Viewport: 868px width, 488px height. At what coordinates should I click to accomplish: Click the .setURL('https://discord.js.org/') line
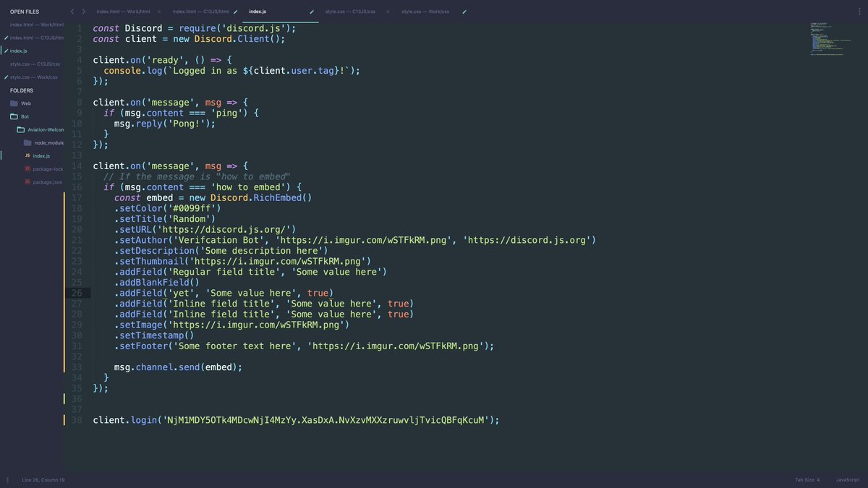pos(205,229)
